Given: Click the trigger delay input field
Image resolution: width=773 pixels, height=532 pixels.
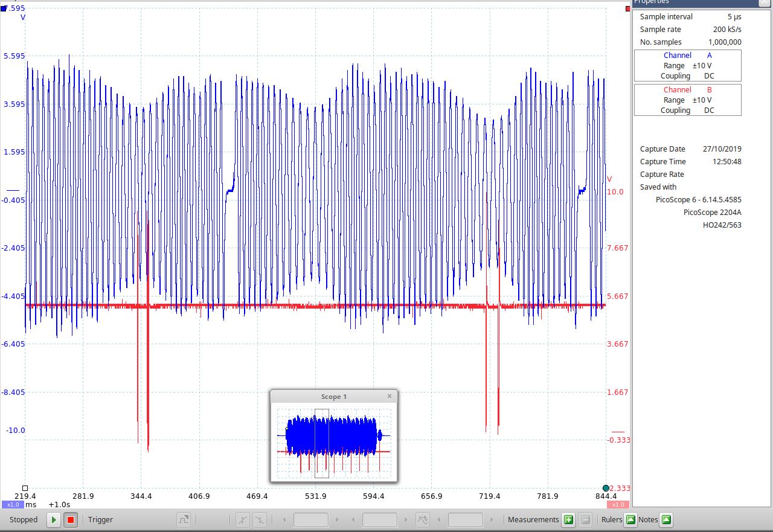Looking at the screenshot, I should 466,519.
